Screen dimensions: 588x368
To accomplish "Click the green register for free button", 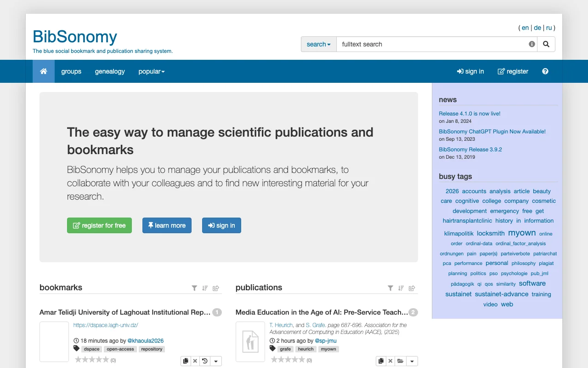I will coord(99,225).
